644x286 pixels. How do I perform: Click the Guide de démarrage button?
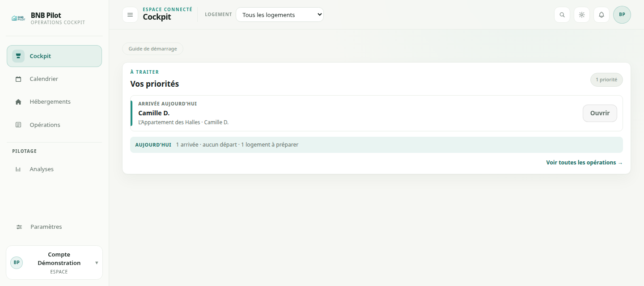click(x=153, y=49)
